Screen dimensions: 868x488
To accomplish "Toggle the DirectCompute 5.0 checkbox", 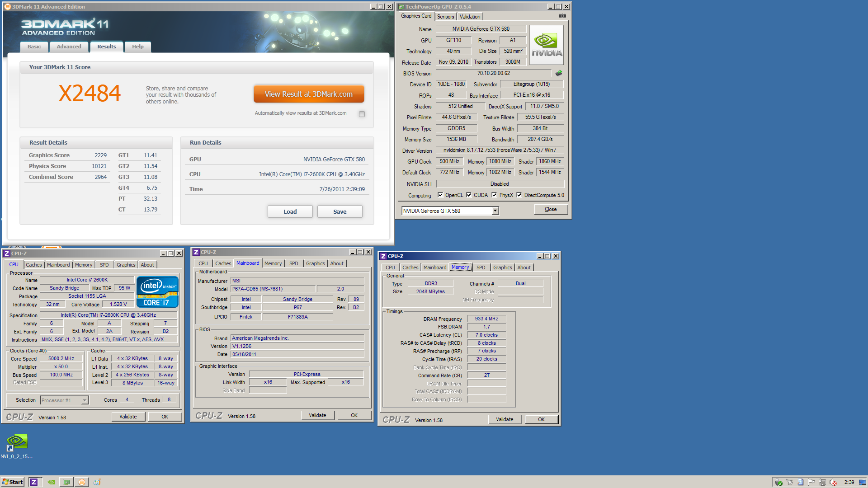I will coord(519,195).
